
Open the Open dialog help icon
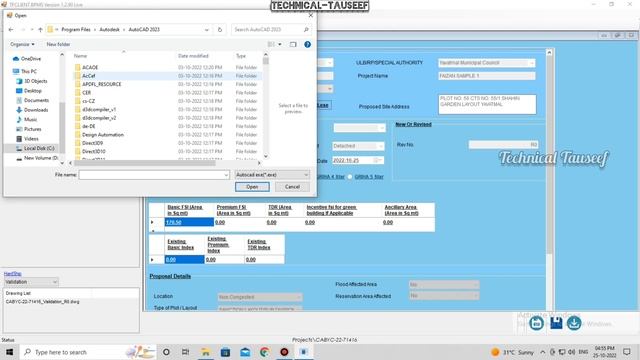(x=307, y=44)
